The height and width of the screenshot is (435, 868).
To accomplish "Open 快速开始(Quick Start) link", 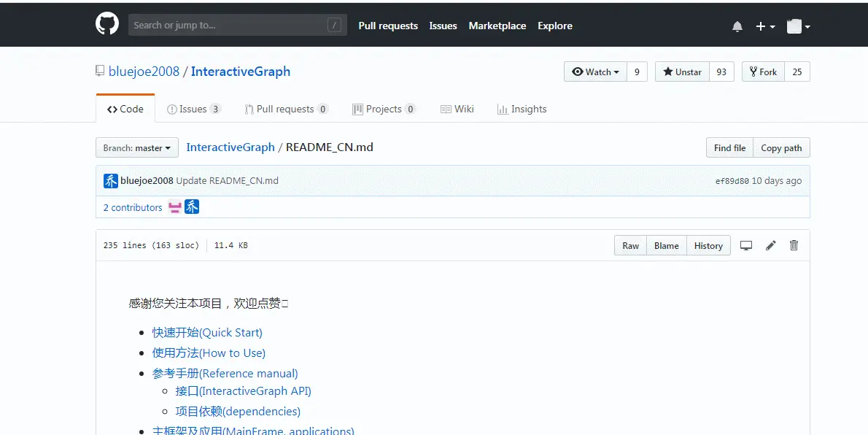I will (207, 333).
